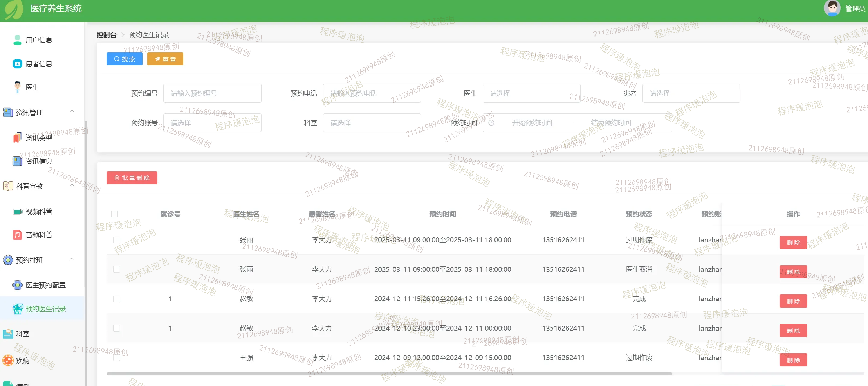Click the horizontal table scrollbar
Viewport: 868px width, 386px height.
(x=389, y=373)
